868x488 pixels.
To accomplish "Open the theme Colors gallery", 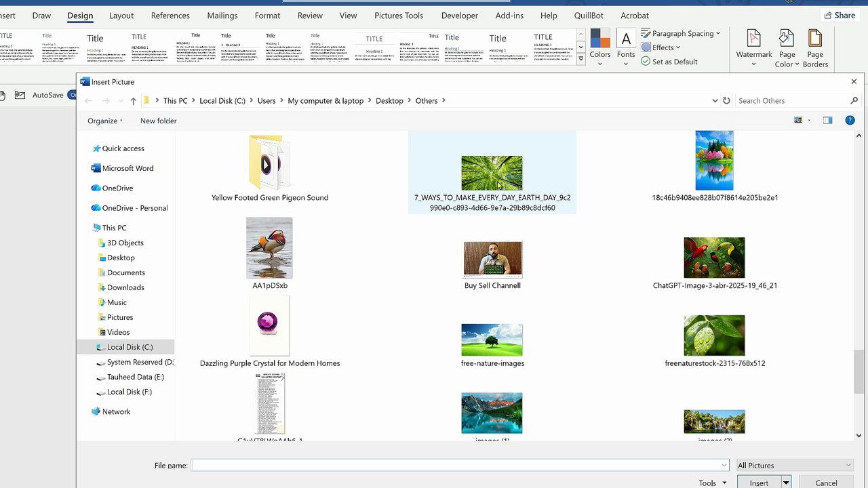I will [599, 47].
